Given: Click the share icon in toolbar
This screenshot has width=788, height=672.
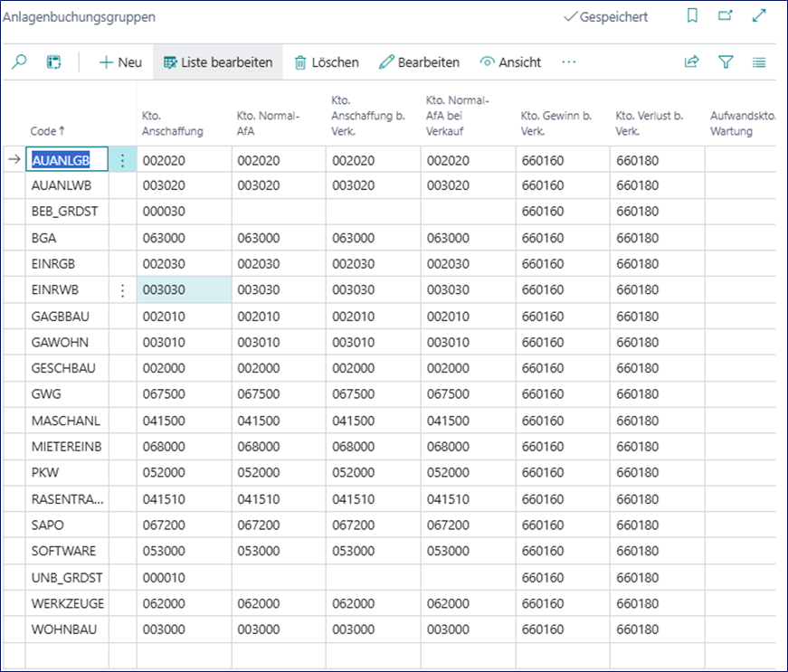Looking at the screenshot, I should pyautogui.click(x=691, y=62).
